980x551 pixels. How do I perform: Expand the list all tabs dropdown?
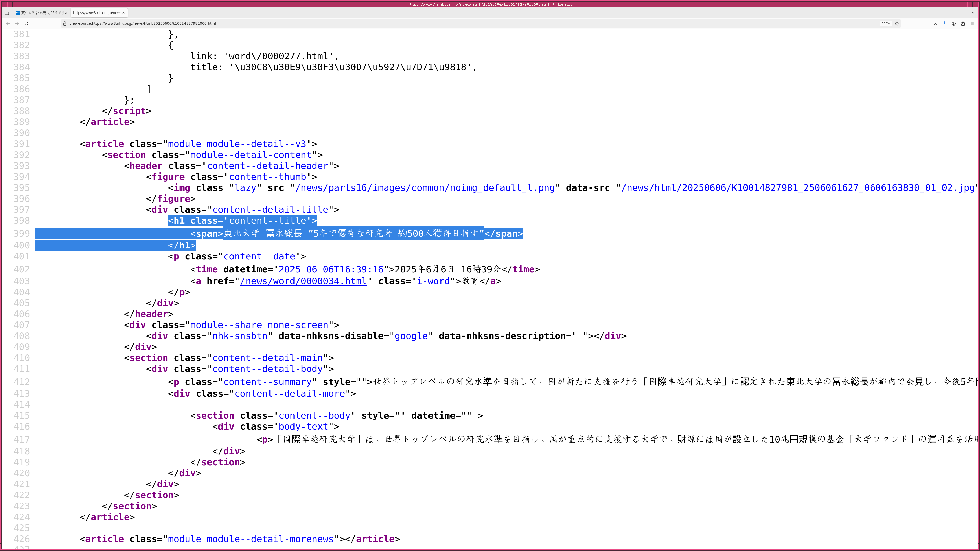(973, 13)
